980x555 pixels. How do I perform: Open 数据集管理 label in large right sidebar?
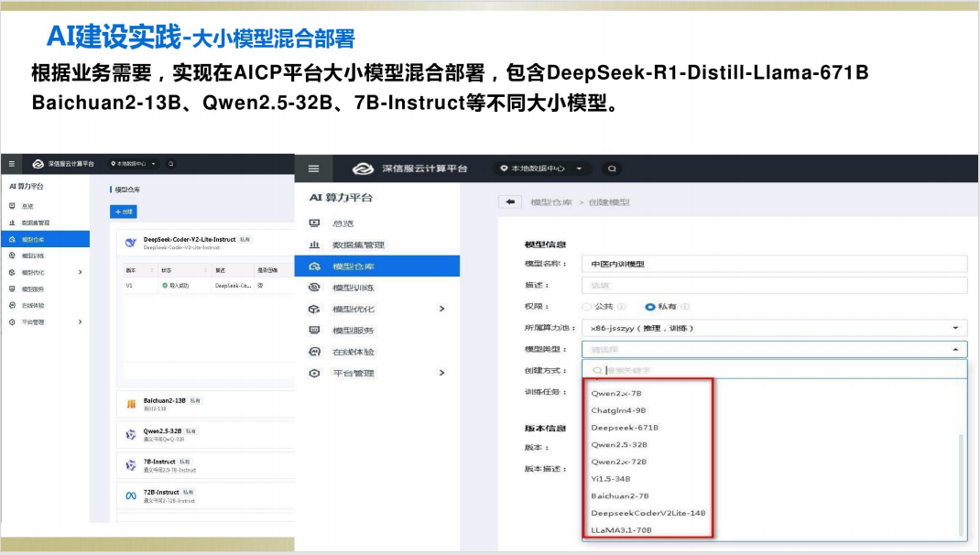[358, 245]
